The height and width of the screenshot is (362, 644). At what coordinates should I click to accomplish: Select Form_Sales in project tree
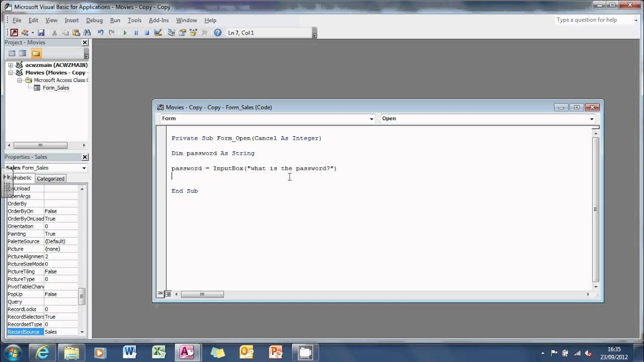tap(56, 88)
